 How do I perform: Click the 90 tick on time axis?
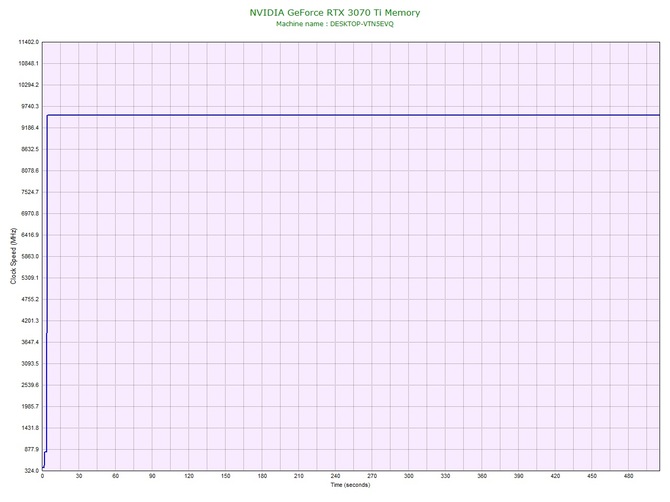tap(152, 476)
